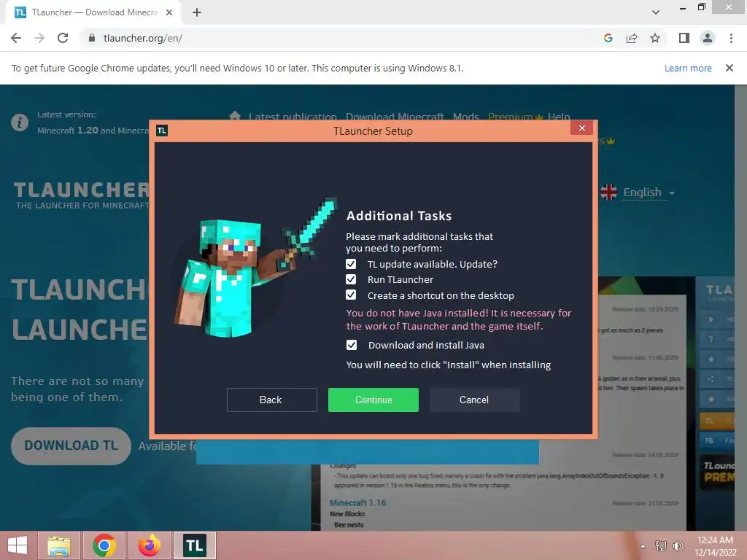The image size is (747, 560).
Task: Click the network tray icon
Action: tap(661, 545)
